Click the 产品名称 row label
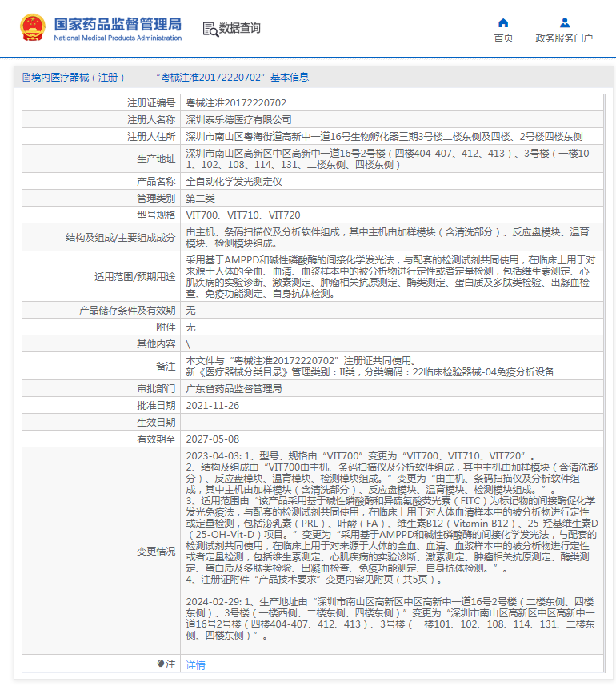This screenshot has width=616, height=686. point(156,181)
